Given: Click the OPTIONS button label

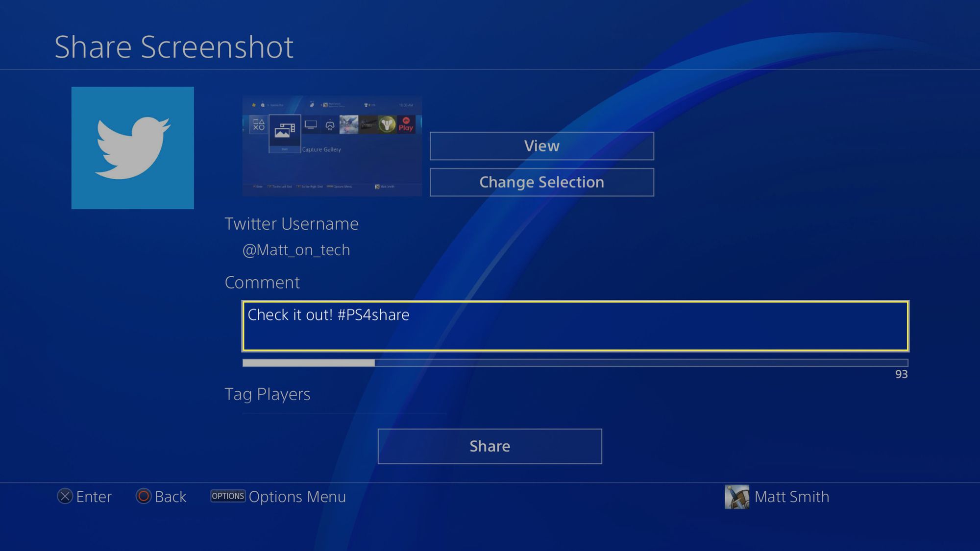Looking at the screenshot, I should 227,496.
